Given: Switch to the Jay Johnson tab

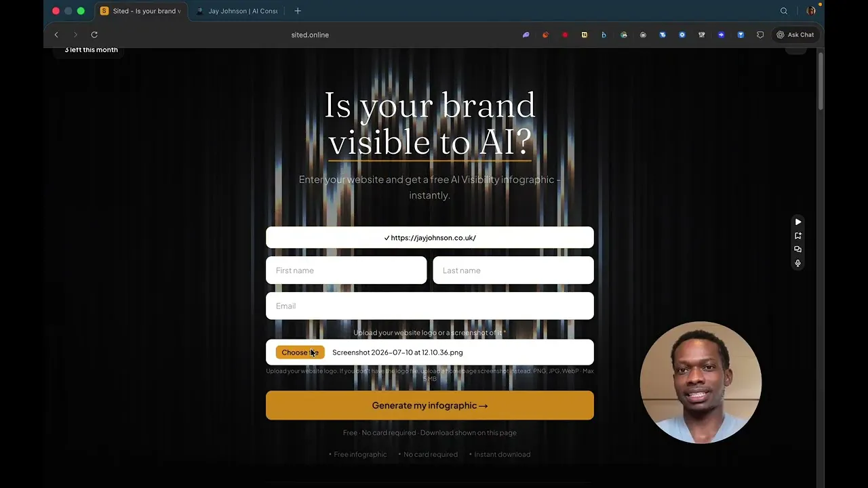Looking at the screenshot, I should (237, 11).
